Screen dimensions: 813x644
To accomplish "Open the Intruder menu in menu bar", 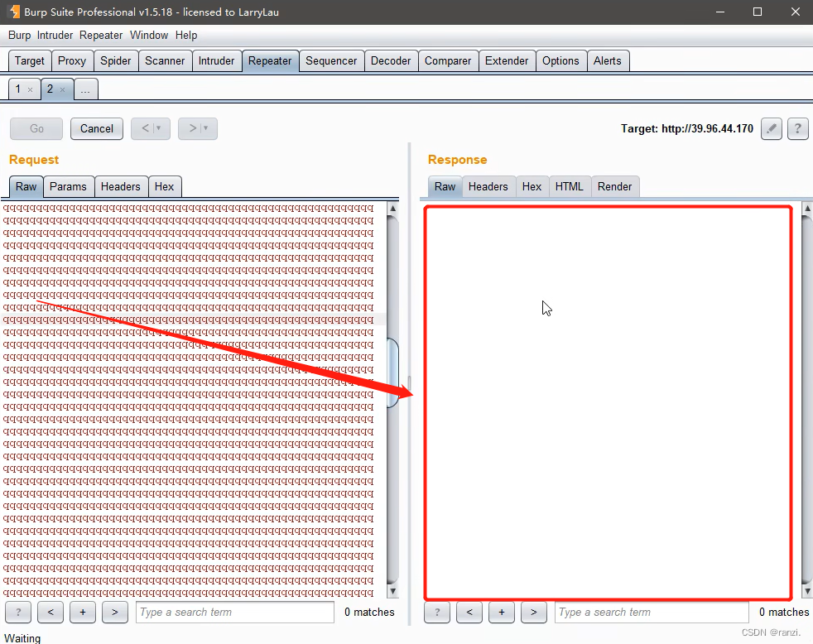I will point(55,36).
